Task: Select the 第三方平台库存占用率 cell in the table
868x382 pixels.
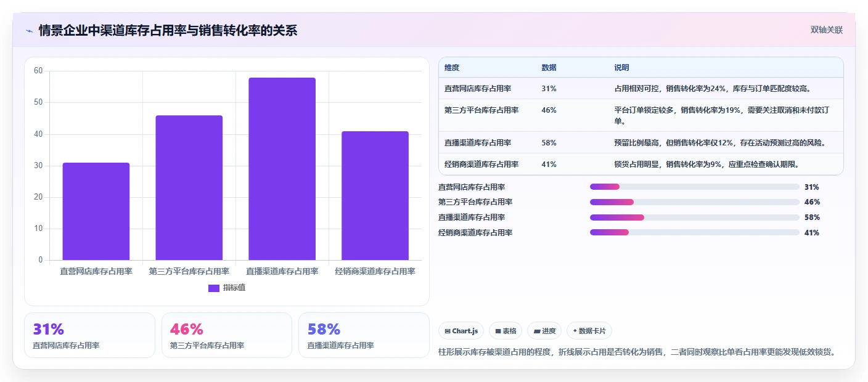Action: pyautogui.click(x=481, y=110)
